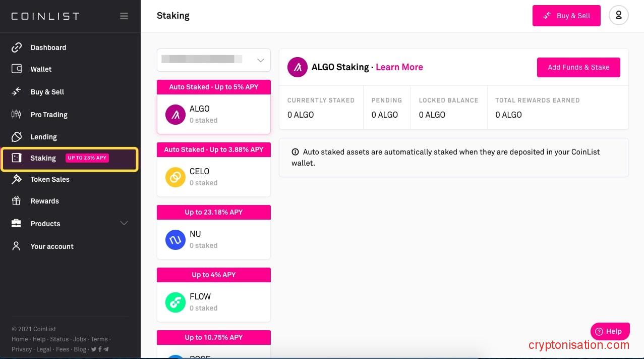Click the top Buy & Sell button
644x359 pixels.
tap(566, 16)
